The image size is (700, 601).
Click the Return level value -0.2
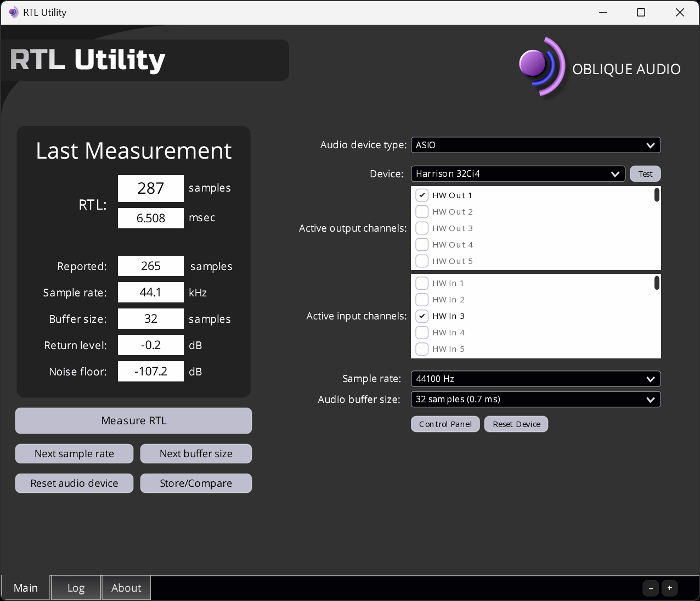pos(151,345)
